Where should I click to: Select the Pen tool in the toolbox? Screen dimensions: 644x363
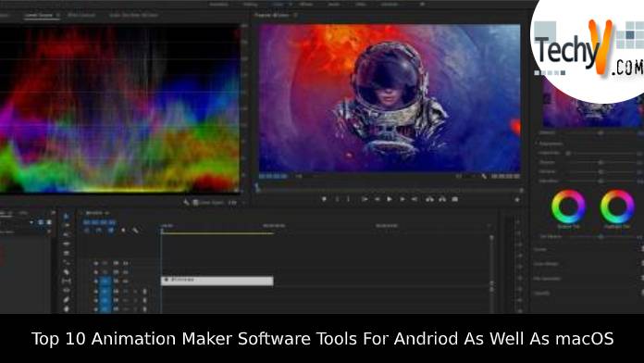point(66,300)
